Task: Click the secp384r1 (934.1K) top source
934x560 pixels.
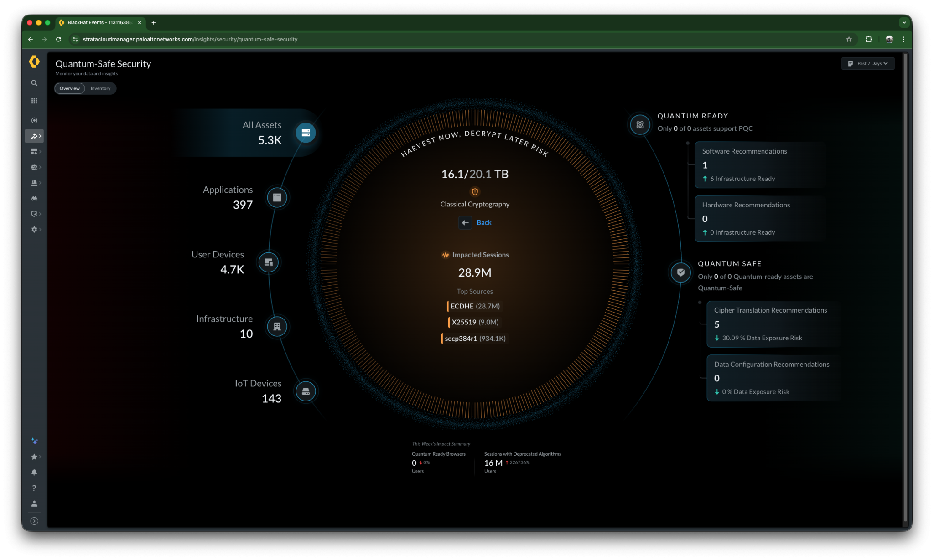Action: click(x=474, y=339)
